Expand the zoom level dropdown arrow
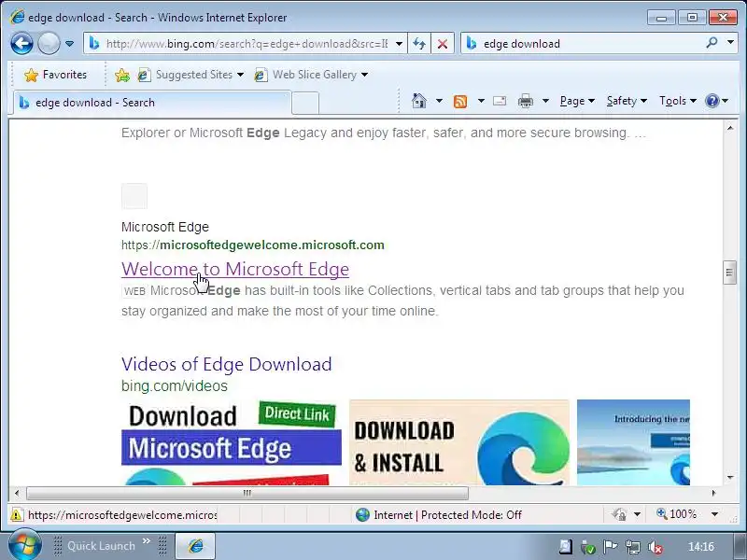747x560 pixels. [x=714, y=514]
